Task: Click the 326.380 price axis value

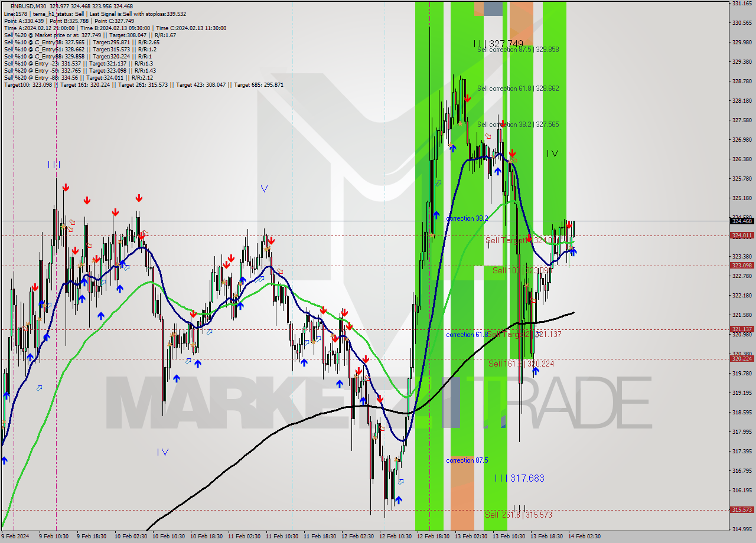Action: pos(742,159)
